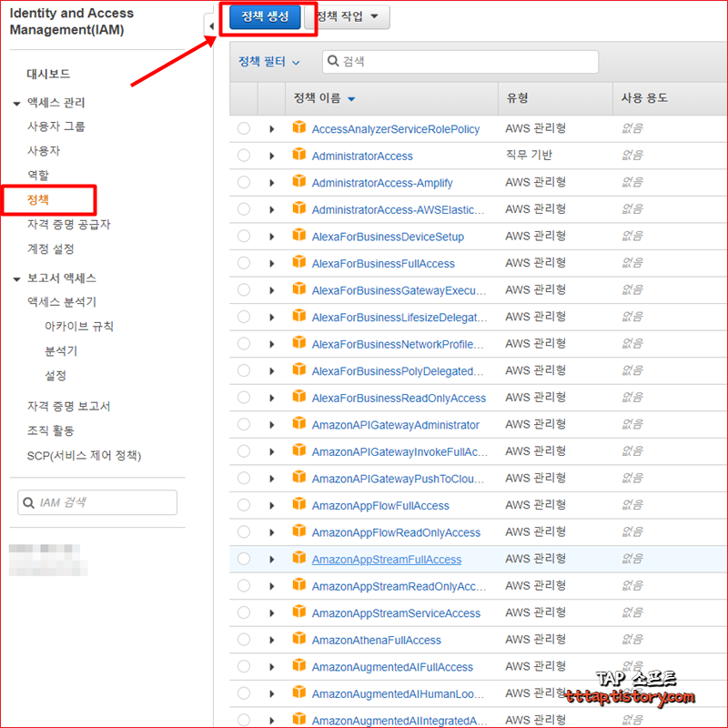Open 사용자 그룹 in the sidebar
The image size is (728, 728).
click(x=56, y=126)
